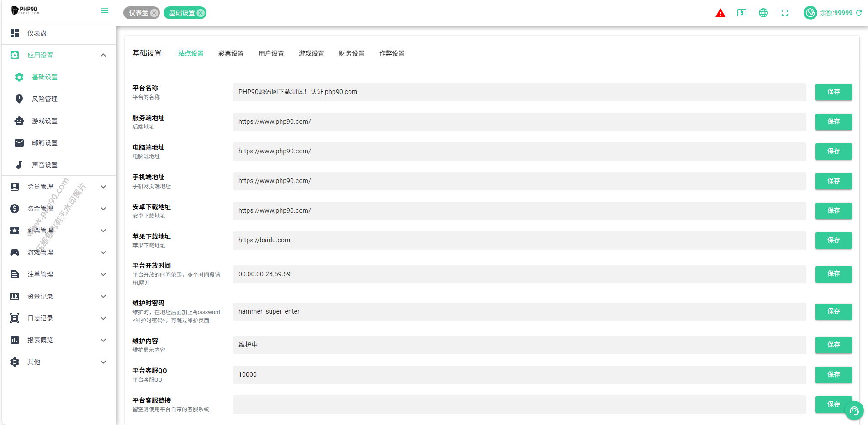Close the 基础设置 tab tag

point(201,13)
